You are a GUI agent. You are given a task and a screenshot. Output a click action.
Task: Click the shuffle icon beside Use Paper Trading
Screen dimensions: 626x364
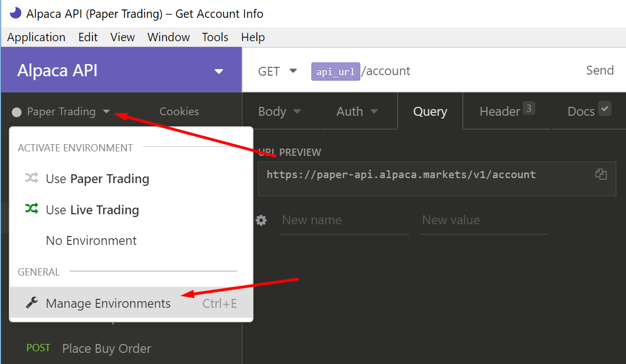click(32, 178)
